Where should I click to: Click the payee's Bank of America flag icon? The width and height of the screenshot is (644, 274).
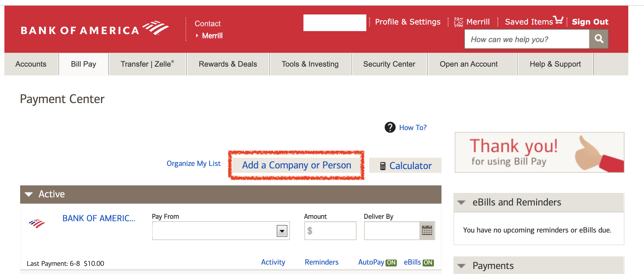pos(37,223)
